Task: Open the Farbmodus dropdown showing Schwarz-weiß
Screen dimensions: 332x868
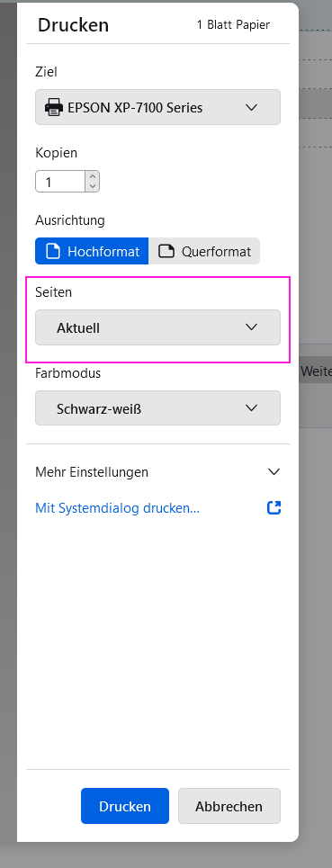Action: [157, 408]
